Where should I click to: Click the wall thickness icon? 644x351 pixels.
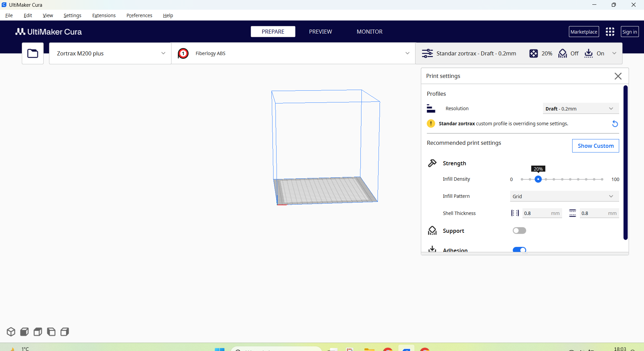(x=515, y=213)
